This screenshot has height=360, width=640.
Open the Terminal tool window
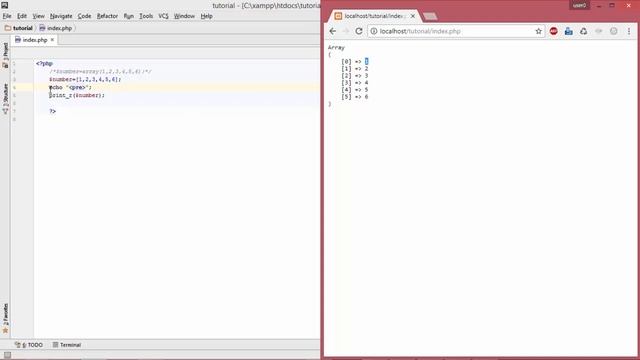point(67,345)
